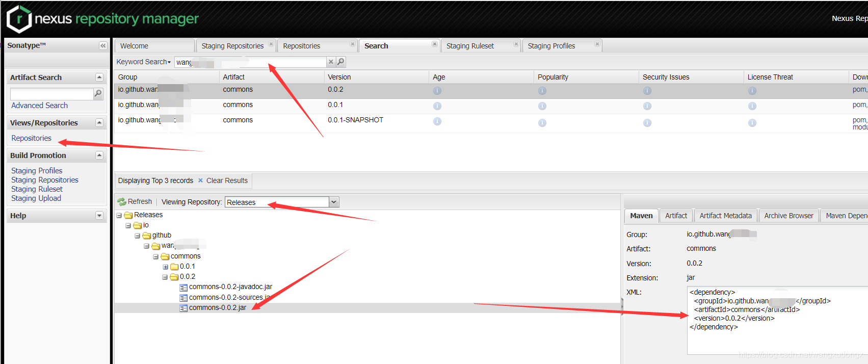Switch to the Welcome tab

tap(154, 46)
